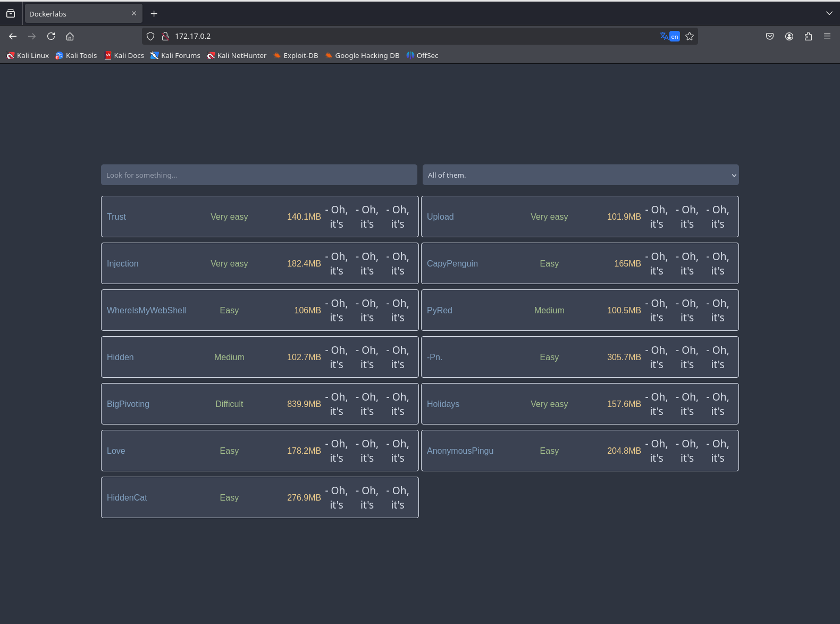
Task: Open the WhereIsMyWebShell machine entry
Action: (146, 310)
